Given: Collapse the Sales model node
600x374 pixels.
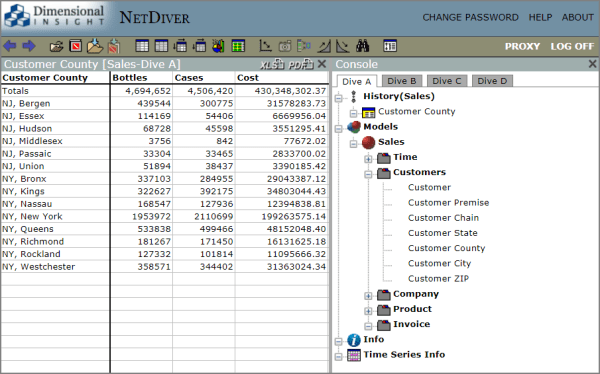Looking at the screenshot, I should tap(354, 144).
